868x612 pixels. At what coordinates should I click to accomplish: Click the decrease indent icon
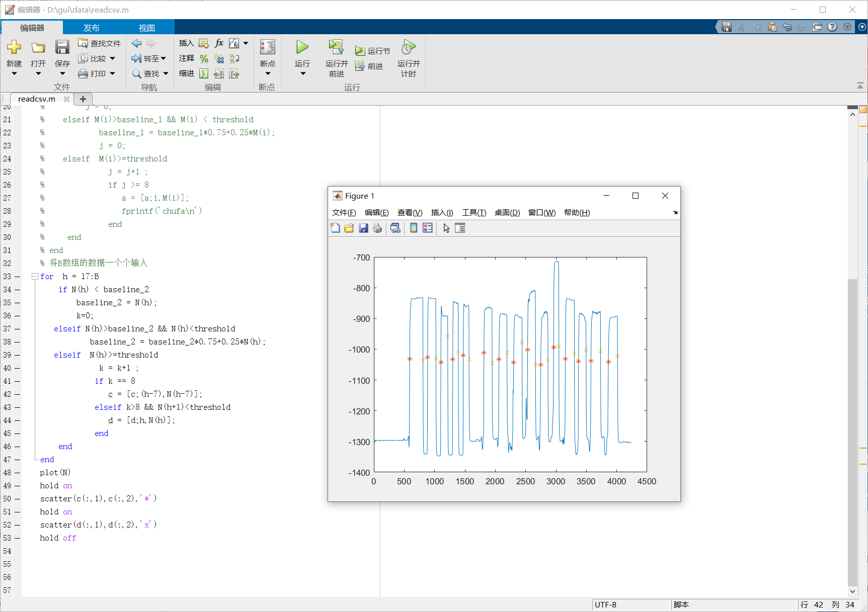coord(234,73)
